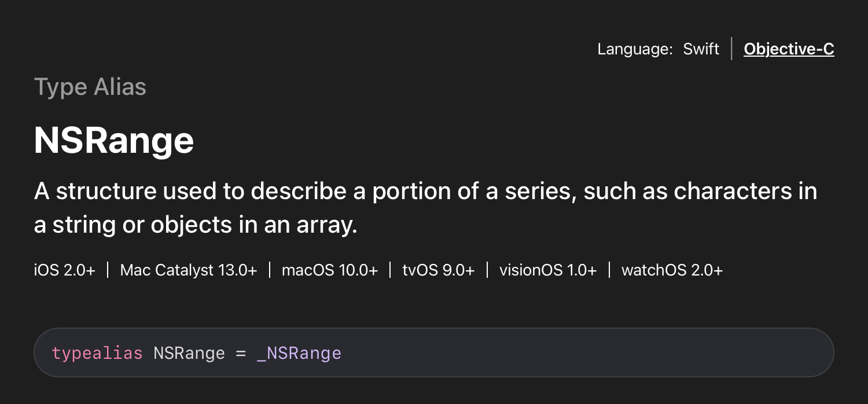Open the _NSRange type link
The height and width of the screenshot is (404, 868).
(x=299, y=353)
